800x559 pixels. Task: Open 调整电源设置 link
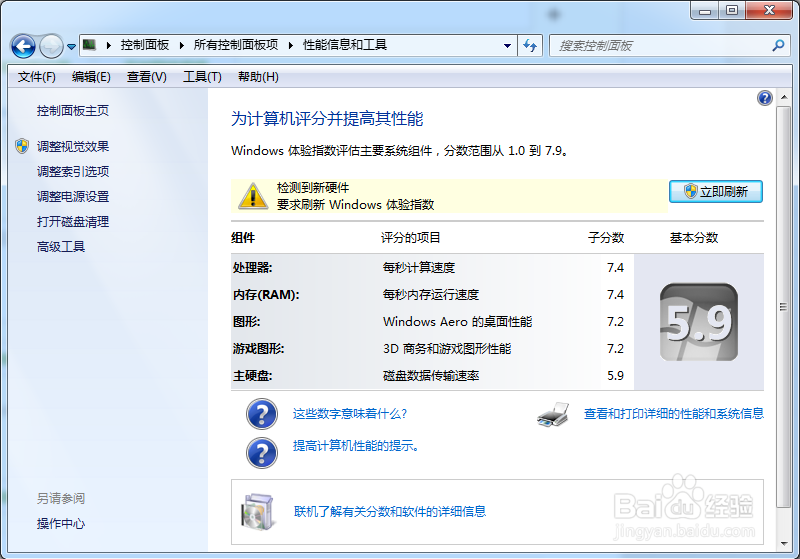click(72, 196)
